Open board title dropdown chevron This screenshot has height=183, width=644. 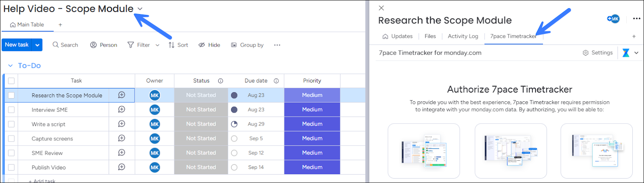click(140, 9)
